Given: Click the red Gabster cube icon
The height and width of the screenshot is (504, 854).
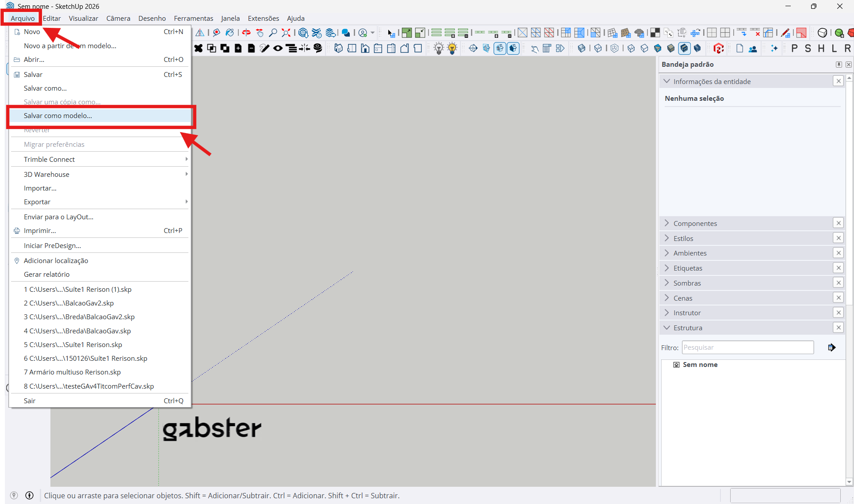Looking at the screenshot, I should 719,48.
